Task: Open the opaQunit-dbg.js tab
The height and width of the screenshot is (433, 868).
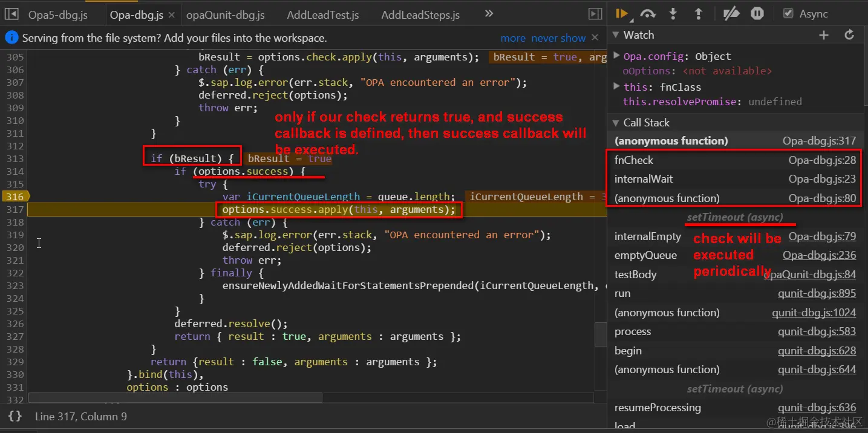Action: [226, 15]
